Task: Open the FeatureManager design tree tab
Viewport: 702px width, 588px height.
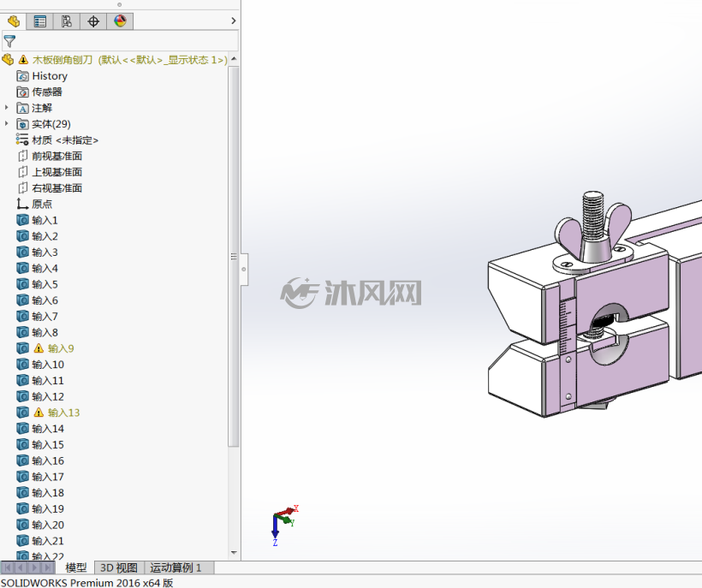Action: pyautogui.click(x=14, y=21)
